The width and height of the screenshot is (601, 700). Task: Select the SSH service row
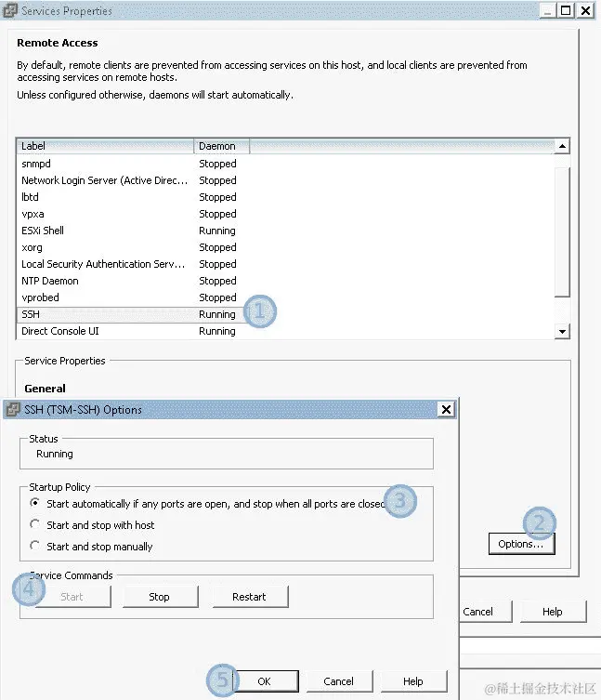point(285,314)
